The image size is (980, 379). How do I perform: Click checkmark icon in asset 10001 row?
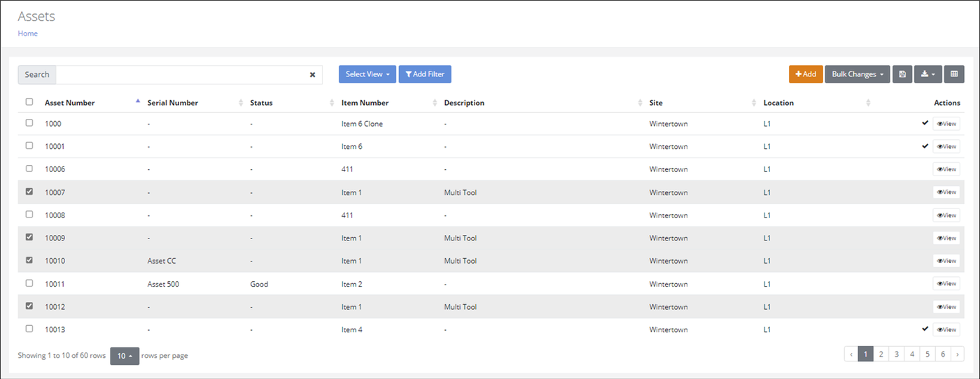[x=925, y=146]
